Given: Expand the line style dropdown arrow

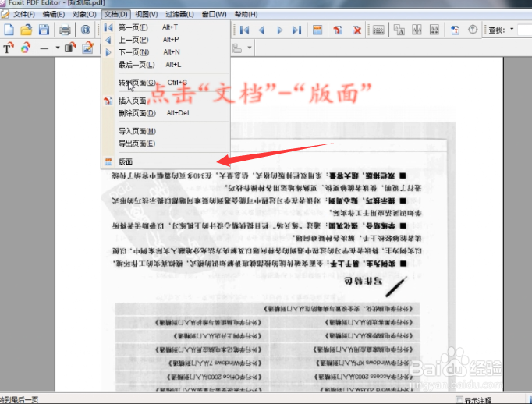Looking at the screenshot, I should coord(58,48).
